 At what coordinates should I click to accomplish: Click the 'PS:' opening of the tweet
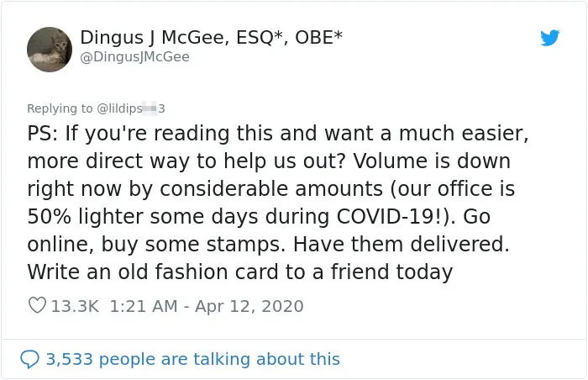(x=42, y=134)
